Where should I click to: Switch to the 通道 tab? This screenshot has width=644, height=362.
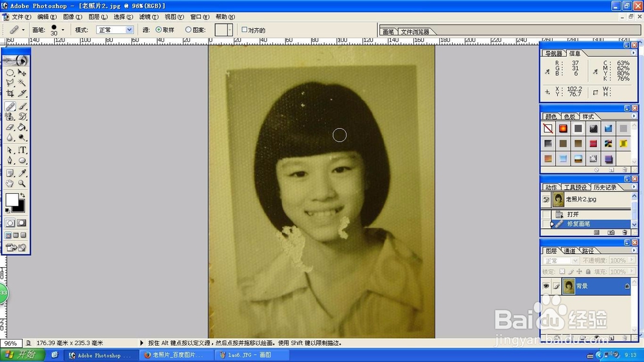[569, 251]
